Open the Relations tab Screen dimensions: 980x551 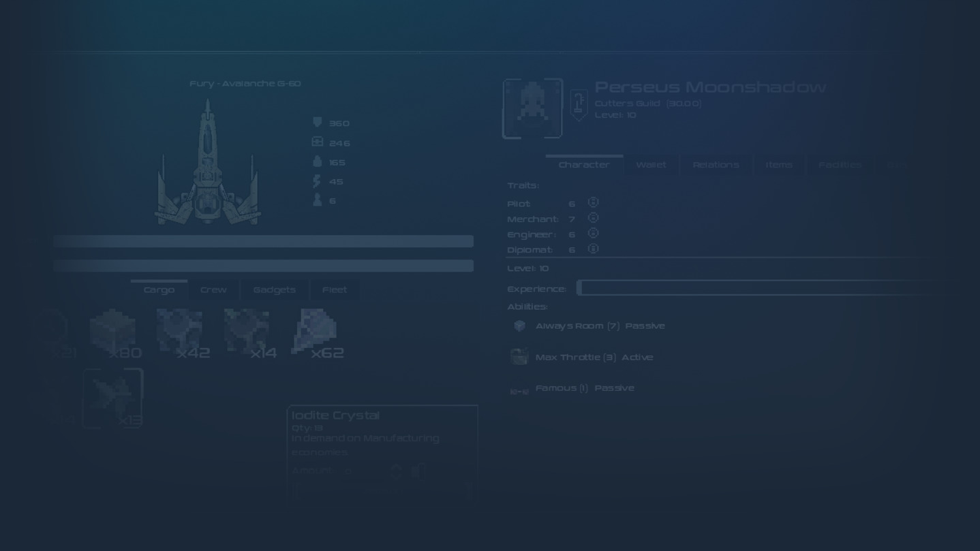tap(716, 165)
